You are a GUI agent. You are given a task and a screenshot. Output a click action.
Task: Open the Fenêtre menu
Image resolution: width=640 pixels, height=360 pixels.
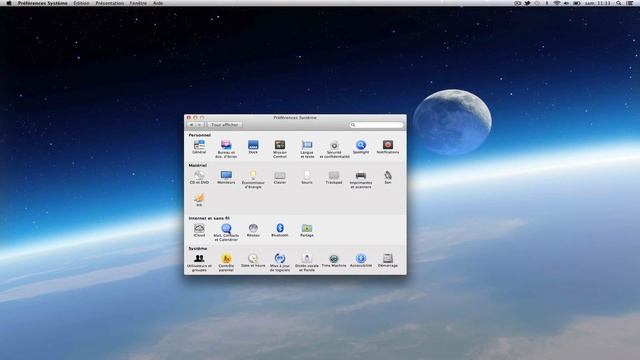tap(138, 3)
